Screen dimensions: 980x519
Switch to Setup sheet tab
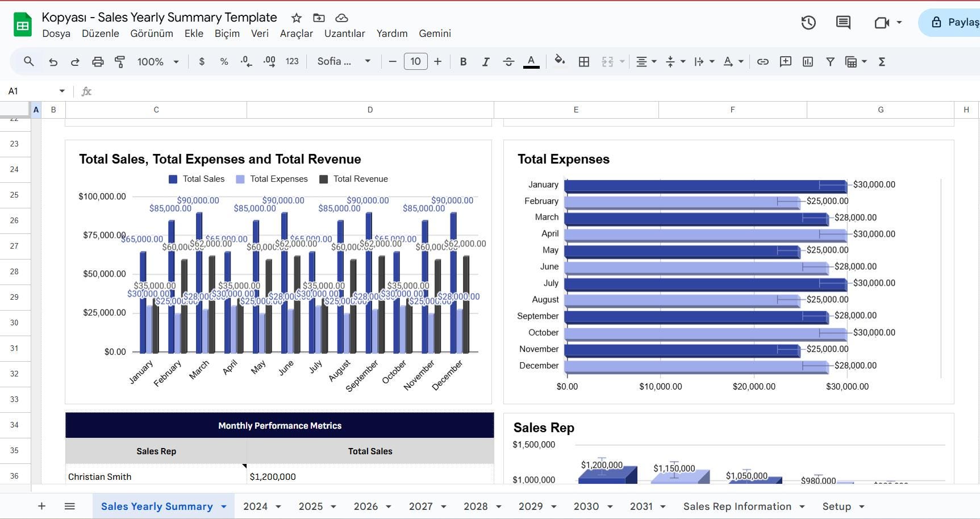(837, 507)
